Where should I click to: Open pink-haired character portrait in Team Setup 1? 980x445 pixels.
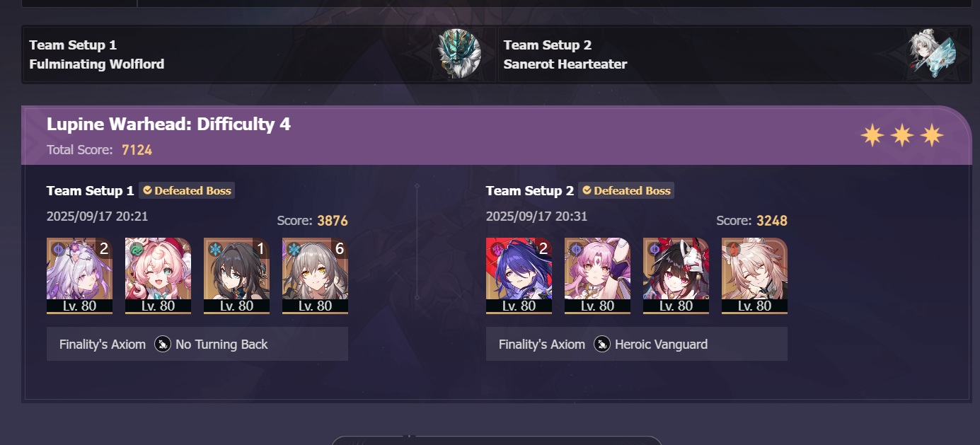tap(158, 276)
